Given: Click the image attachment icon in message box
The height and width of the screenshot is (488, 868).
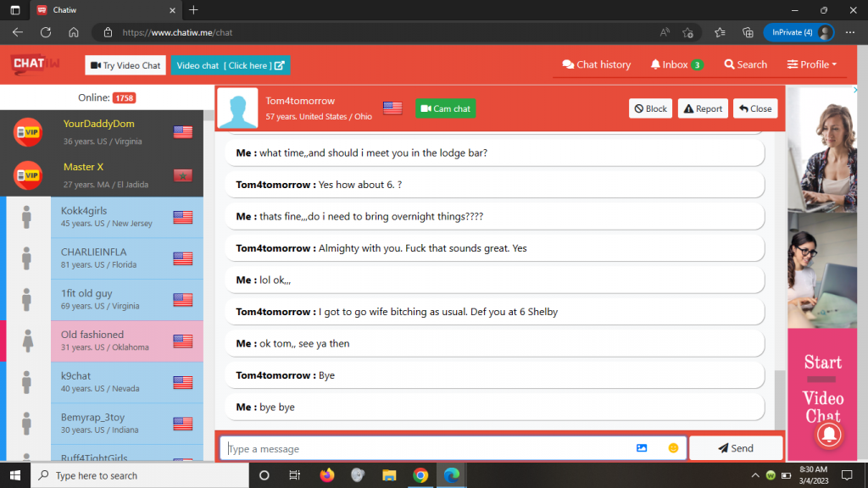Looking at the screenshot, I should 642,448.
